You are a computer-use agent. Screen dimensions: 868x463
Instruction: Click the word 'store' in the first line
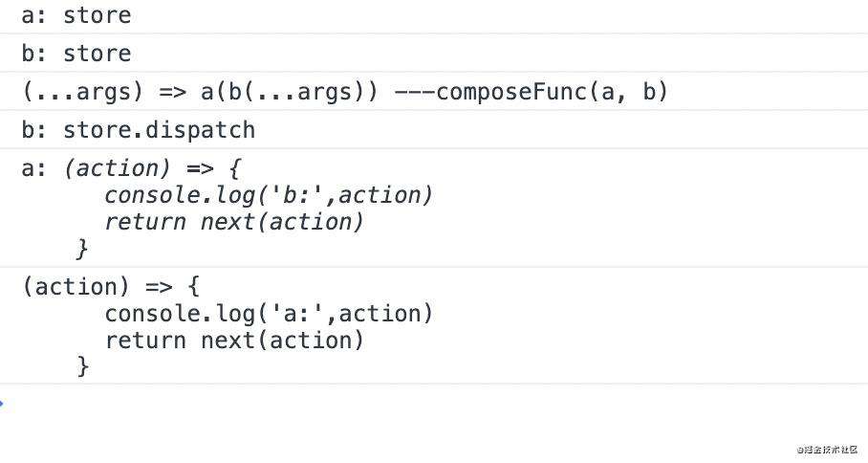coord(98,15)
